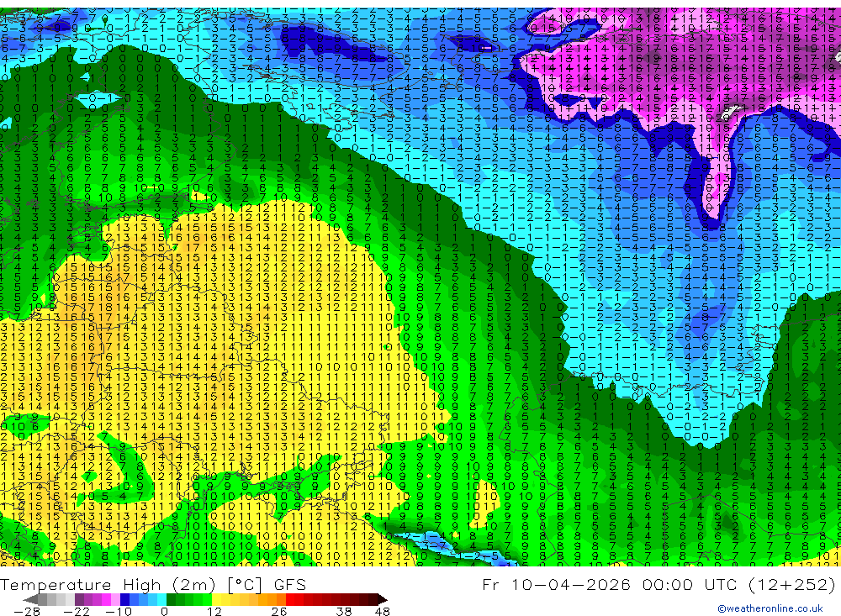Image resolution: width=841 pixels, height=616 pixels.
Task: Click the dark green swatch in the legend
Action: pos(171,600)
